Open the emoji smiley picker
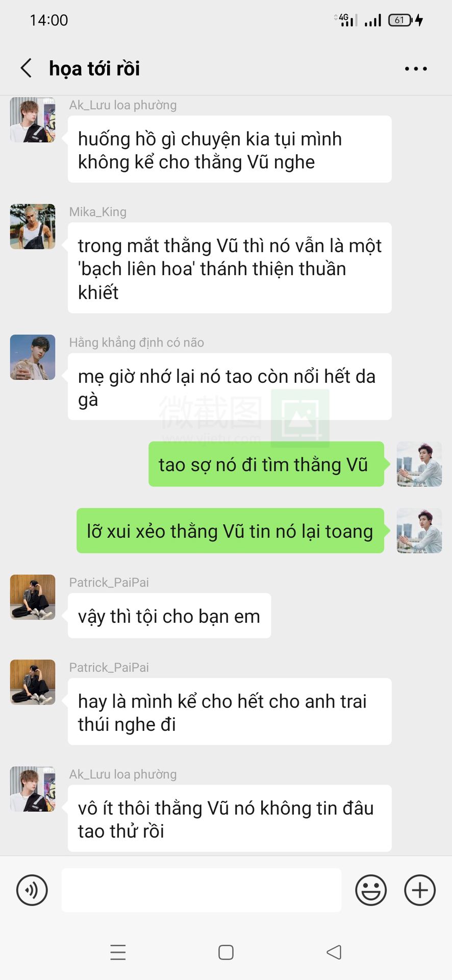 pos(371,890)
